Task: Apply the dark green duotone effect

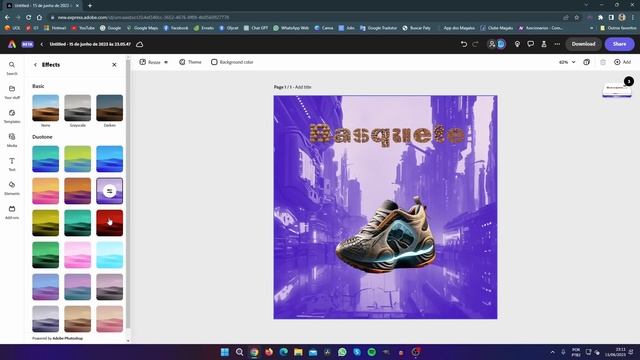Action: point(45,255)
